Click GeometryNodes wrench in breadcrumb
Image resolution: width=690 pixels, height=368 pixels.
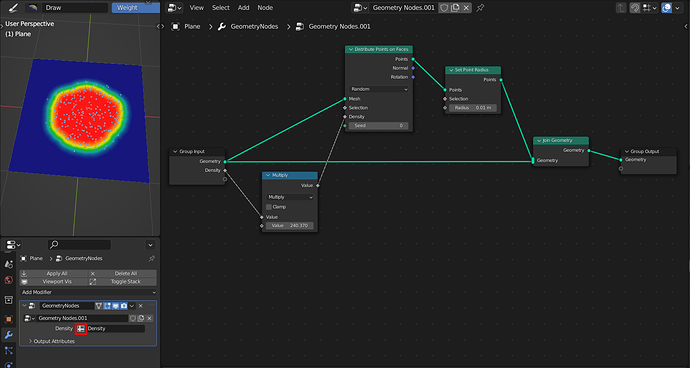249,26
